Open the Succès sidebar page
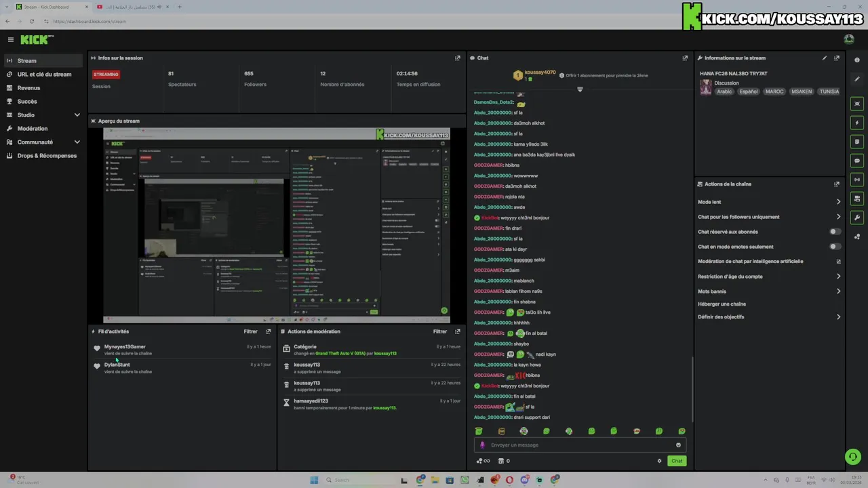 tap(43, 102)
